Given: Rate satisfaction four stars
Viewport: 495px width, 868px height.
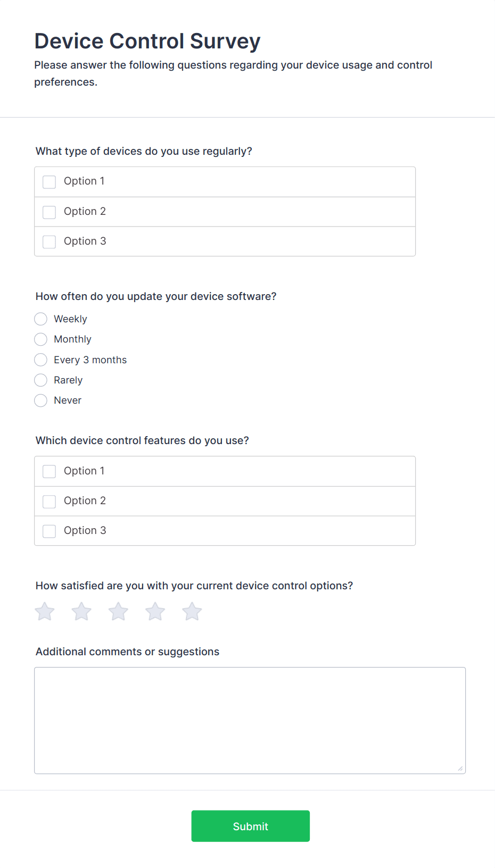Looking at the screenshot, I should [x=155, y=612].
